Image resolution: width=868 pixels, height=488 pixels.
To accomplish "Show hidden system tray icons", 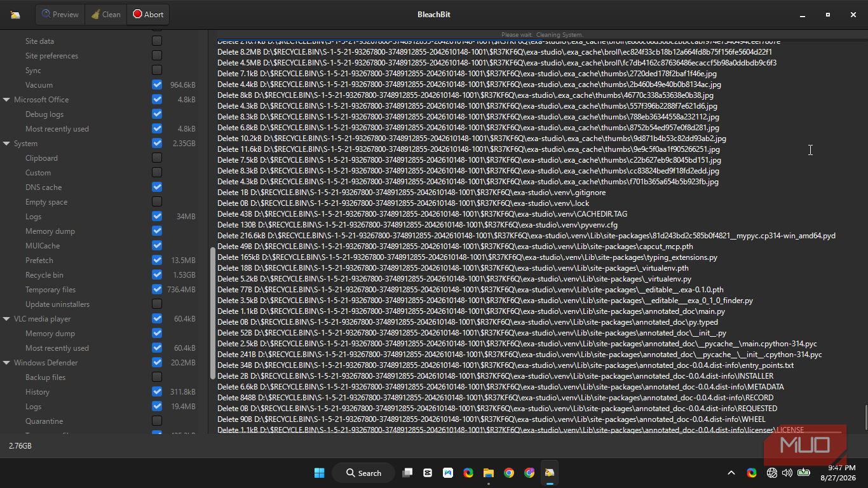I will click(731, 473).
